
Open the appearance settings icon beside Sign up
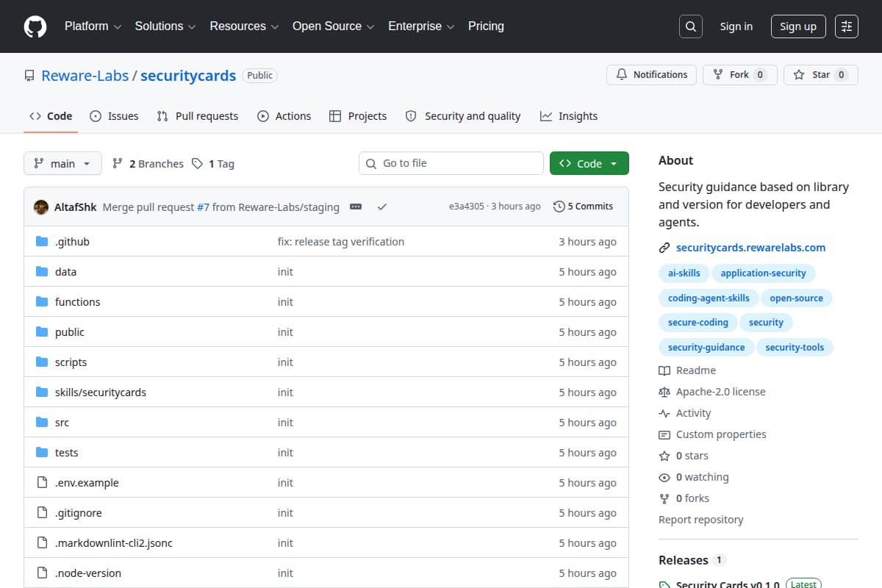point(847,26)
